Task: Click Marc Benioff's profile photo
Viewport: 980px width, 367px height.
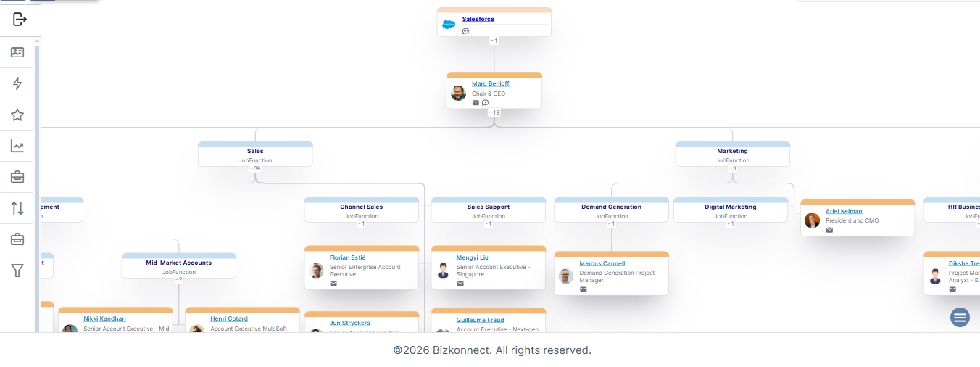Action: coord(458,93)
